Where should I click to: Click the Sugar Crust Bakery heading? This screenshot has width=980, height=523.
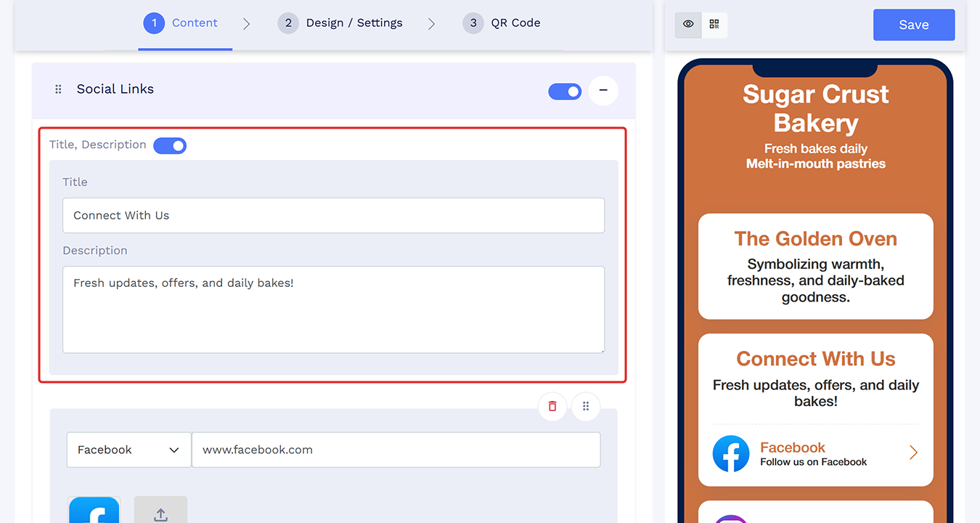tap(816, 108)
